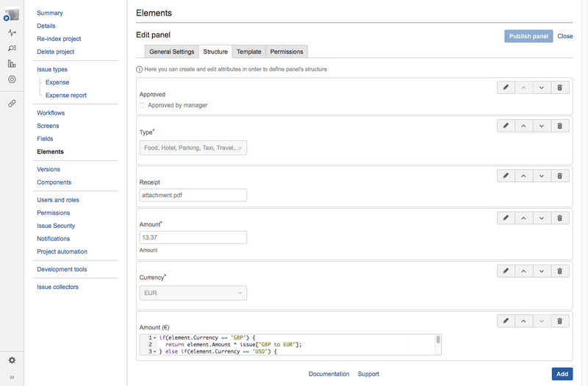Delete the Amount (€) attribute
The width and height of the screenshot is (588, 386).
(x=559, y=321)
